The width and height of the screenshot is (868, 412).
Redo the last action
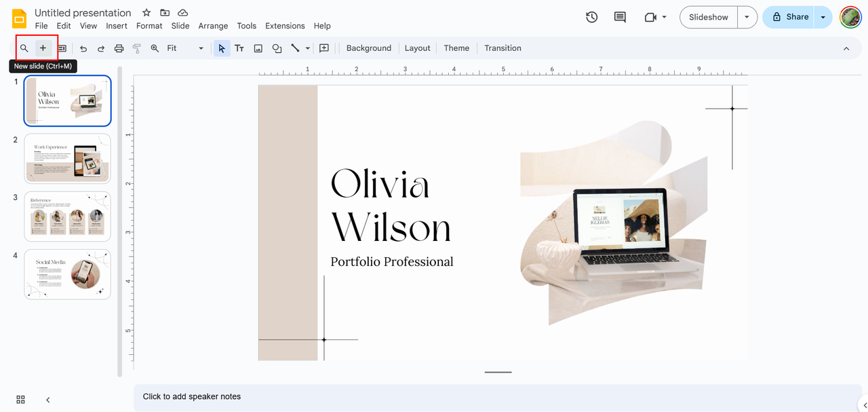(x=101, y=48)
